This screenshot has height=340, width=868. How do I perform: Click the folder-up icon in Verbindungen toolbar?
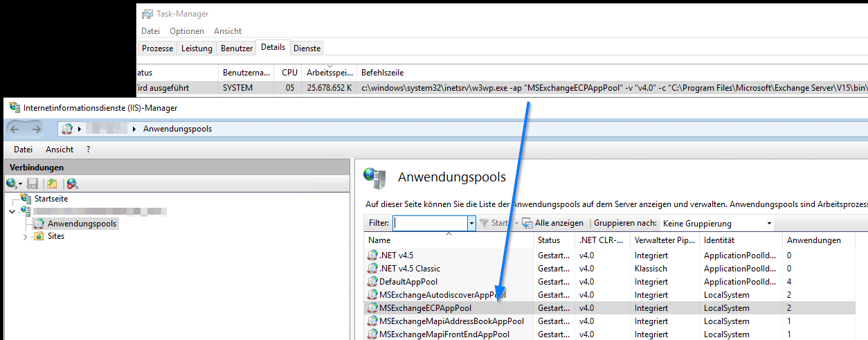click(x=52, y=184)
